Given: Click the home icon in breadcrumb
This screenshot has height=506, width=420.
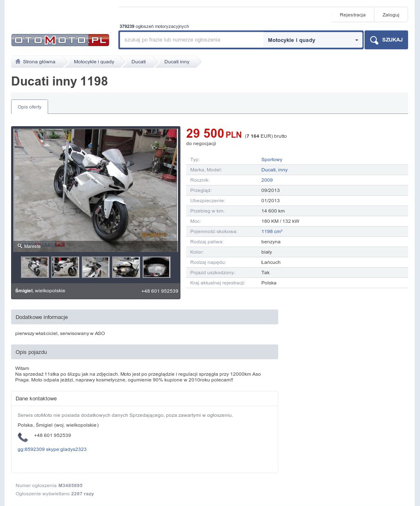Looking at the screenshot, I should [18, 62].
